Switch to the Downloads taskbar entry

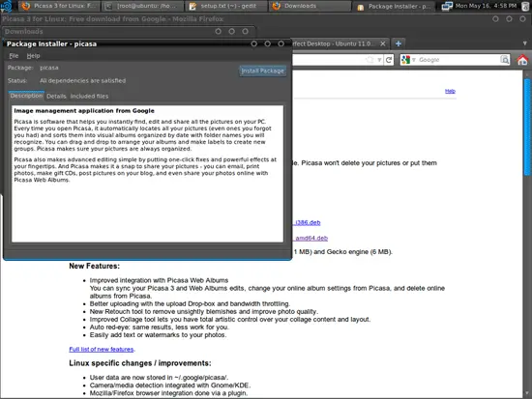[x=310, y=6]
